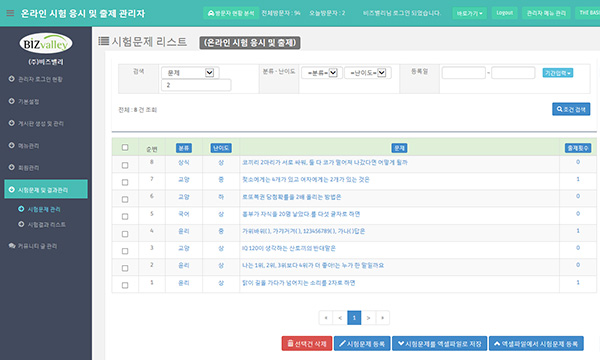Viewport: 600px width, 360px height.
Task: Open 관리자 메뉴 관리 in header
Action: pos(546,13)
